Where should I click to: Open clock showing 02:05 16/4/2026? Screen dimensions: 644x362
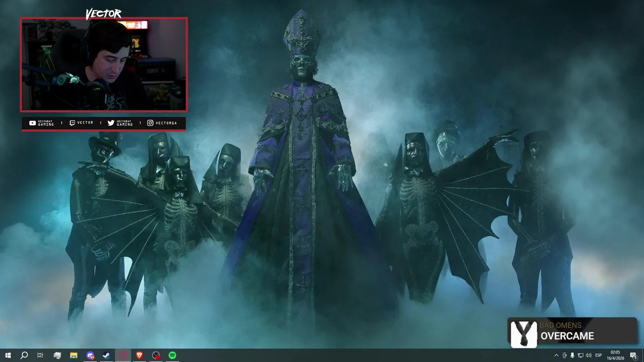(x=615, y=355)
